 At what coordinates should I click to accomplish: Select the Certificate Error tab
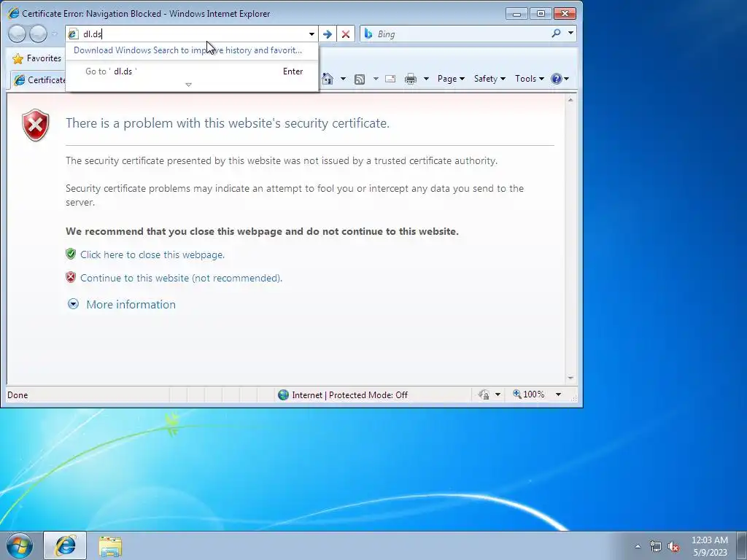click(39, 80)
